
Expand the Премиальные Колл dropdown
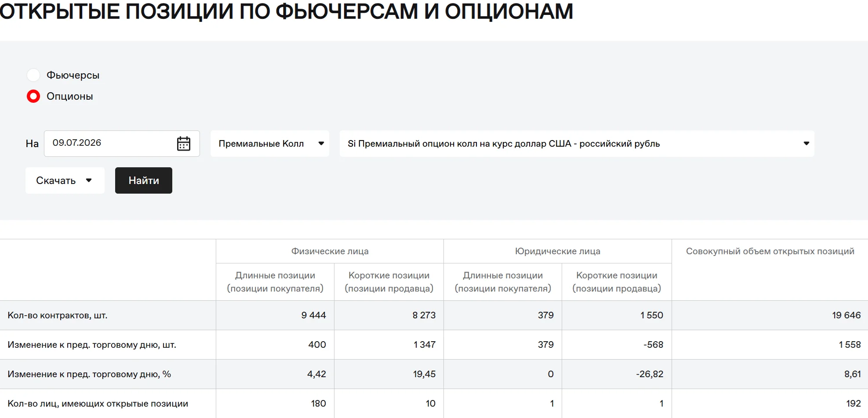(x=270, y=144)
